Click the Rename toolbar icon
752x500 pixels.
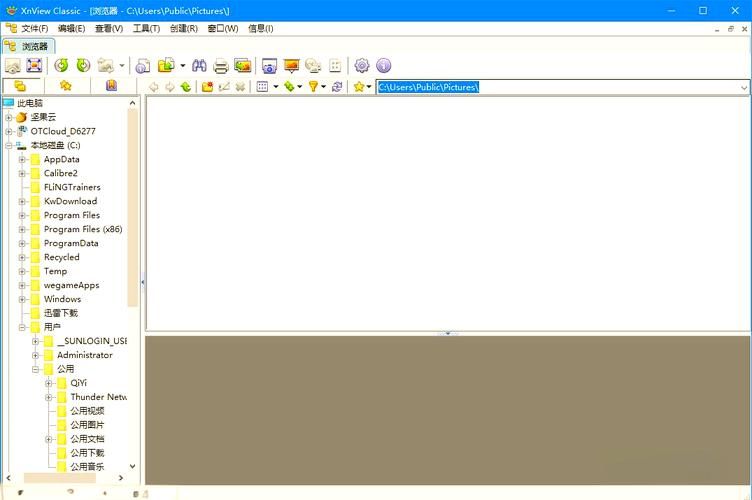[x=224, y=87]
